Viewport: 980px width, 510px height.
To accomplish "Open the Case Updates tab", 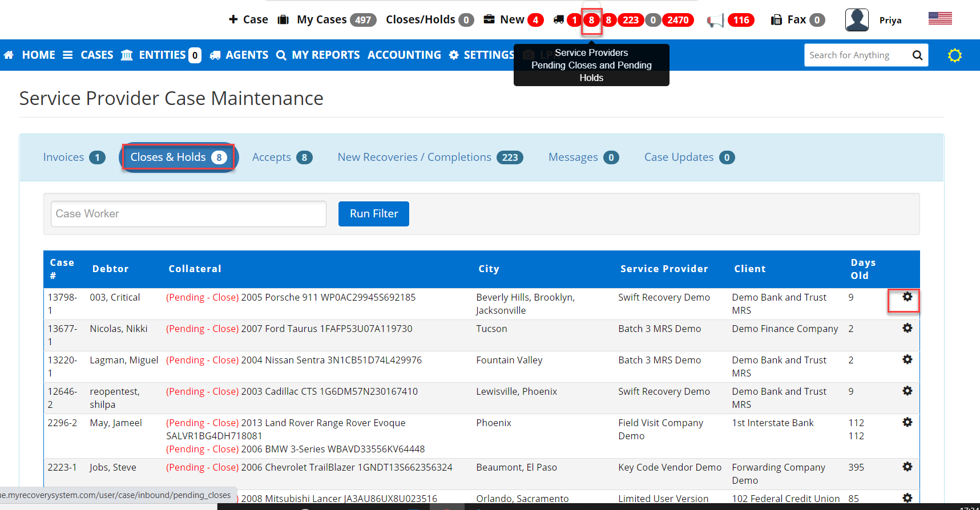I will pos(689,157).
